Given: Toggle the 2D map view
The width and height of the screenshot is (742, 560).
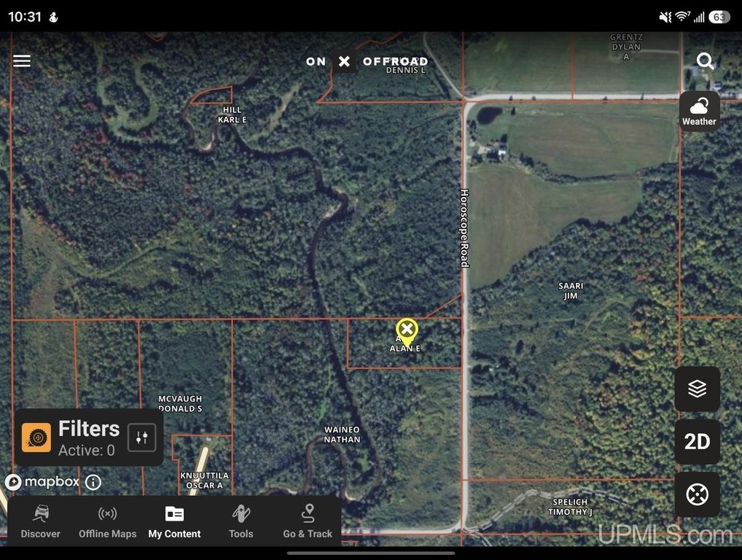Looking at the screenshot, I should click(697, 442).
